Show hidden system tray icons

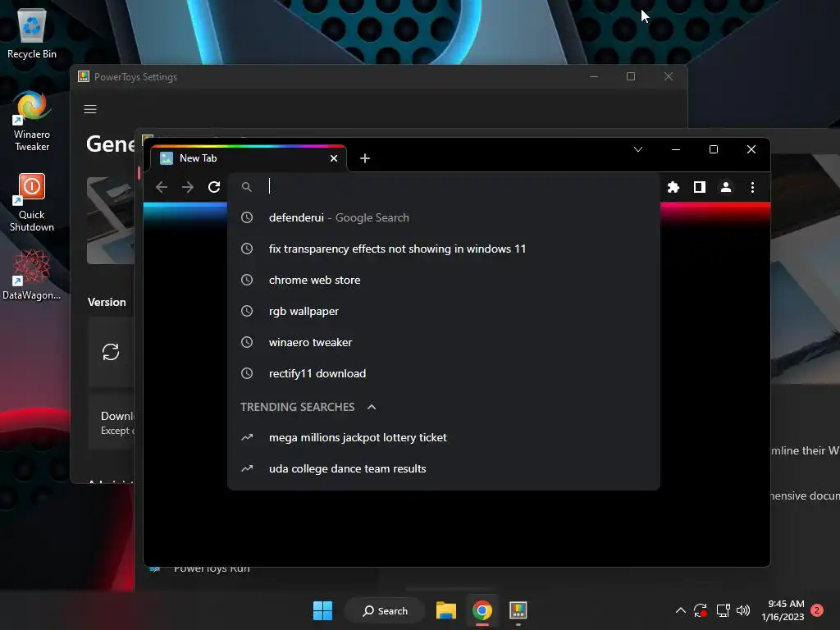click(680, 610)
